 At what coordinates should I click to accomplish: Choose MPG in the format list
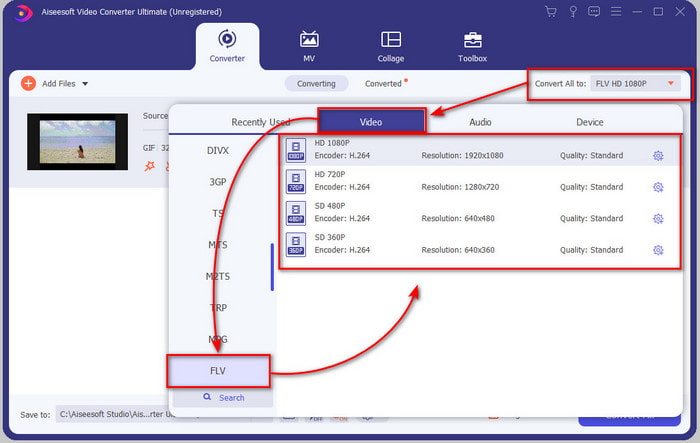218,339
